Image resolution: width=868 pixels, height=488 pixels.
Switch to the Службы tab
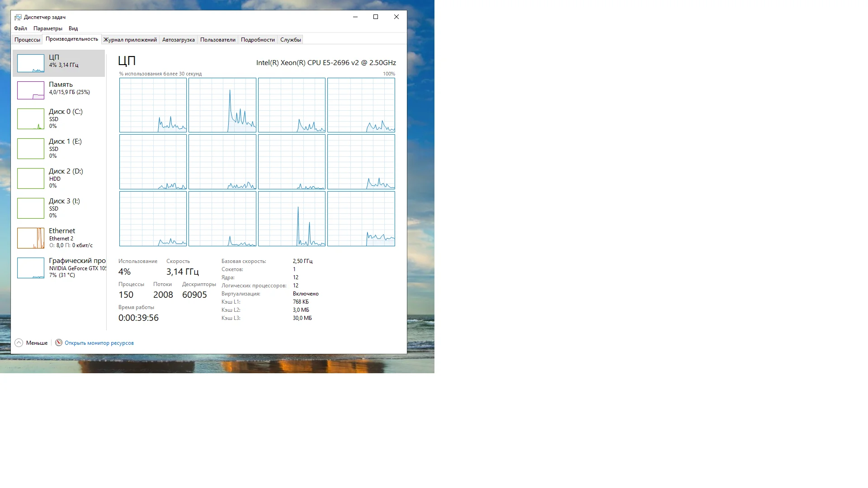click(x=290, y=40)
